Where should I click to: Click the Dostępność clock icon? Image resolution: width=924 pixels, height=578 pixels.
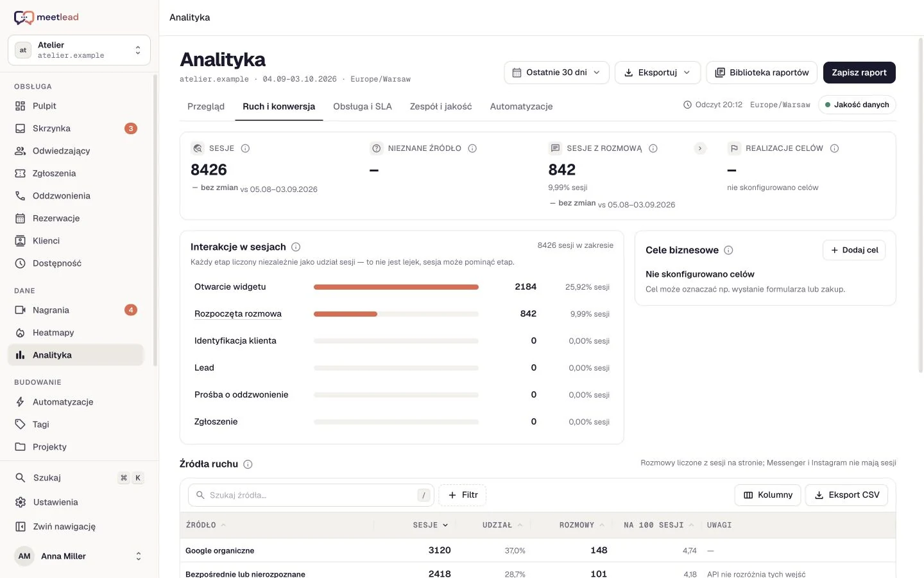click(21, 263)
